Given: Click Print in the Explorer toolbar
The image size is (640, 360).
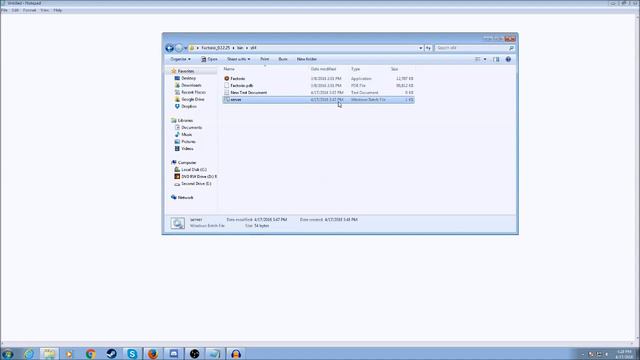Looking at the screenshot, I should coord(264,59).
